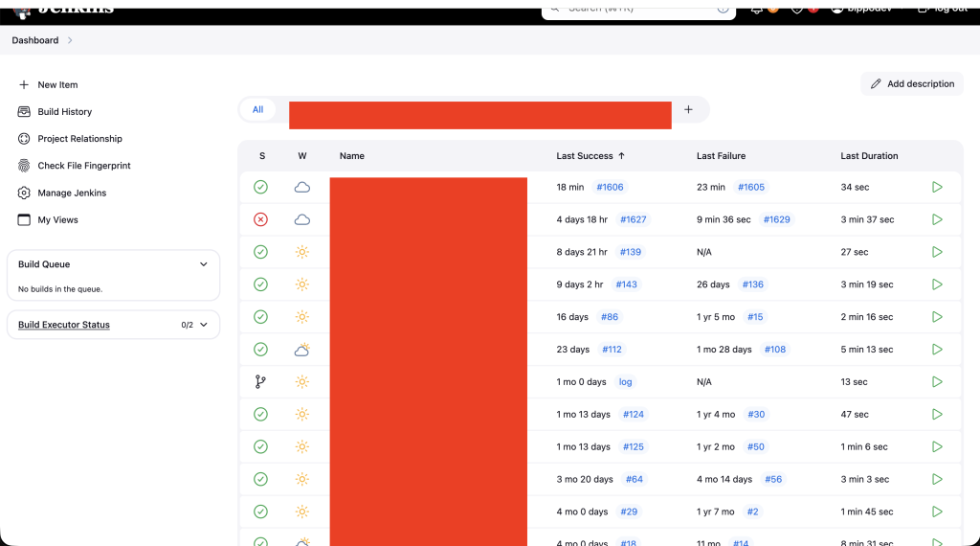Select the All view tab

[257, 109]
